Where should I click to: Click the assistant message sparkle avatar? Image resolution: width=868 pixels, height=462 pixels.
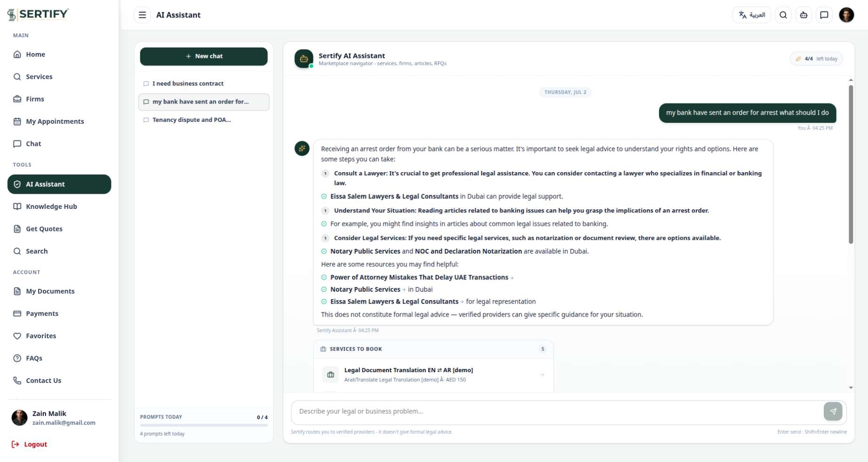pos(302,149)
